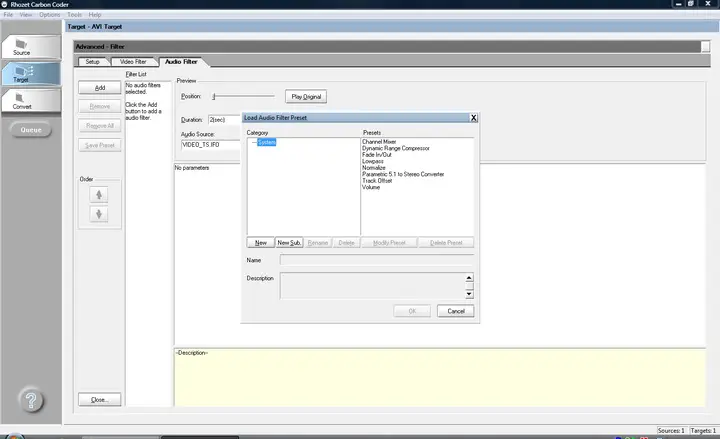The height and width of the screenshot is (439, 720).
Task: Cancel the Load Audio Filter Preset dialog
Action: 456,311
